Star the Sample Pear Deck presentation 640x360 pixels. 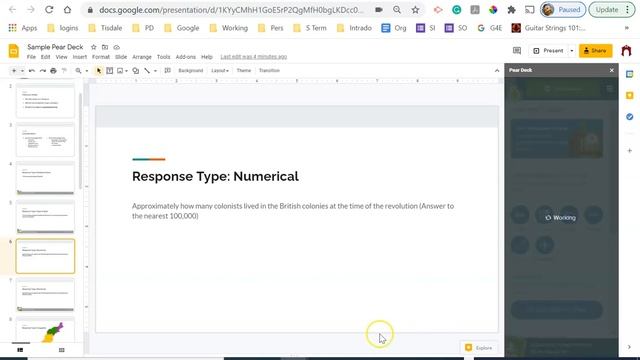click(93, 47)
